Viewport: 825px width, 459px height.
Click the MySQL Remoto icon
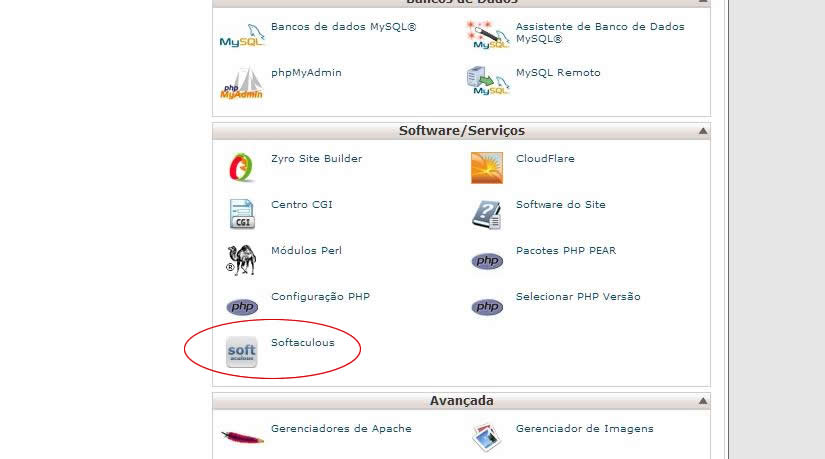pyautogui.click(x=487, y=81)
